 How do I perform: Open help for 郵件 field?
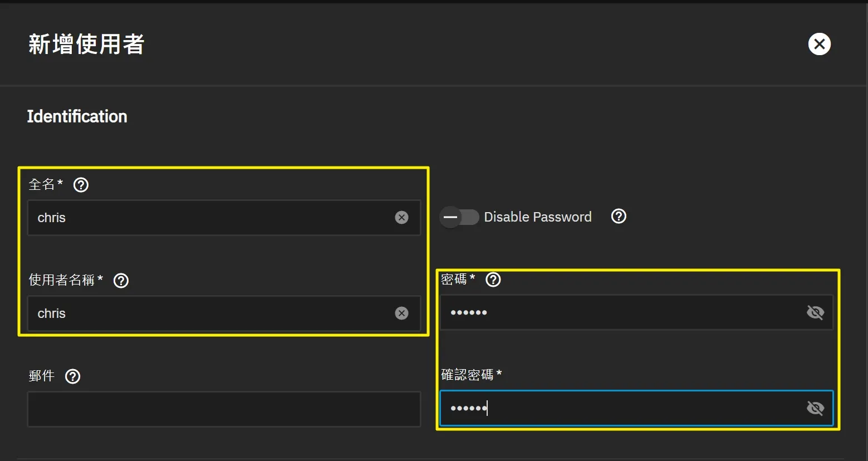point(73,376)
